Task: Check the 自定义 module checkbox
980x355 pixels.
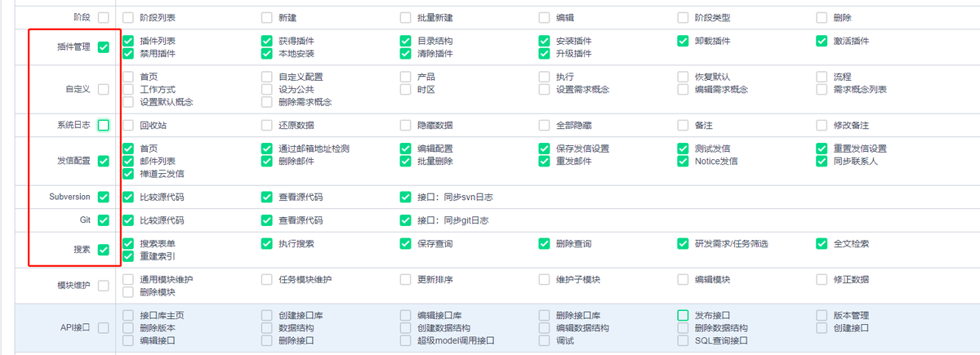Action: (x=103, y=89)
